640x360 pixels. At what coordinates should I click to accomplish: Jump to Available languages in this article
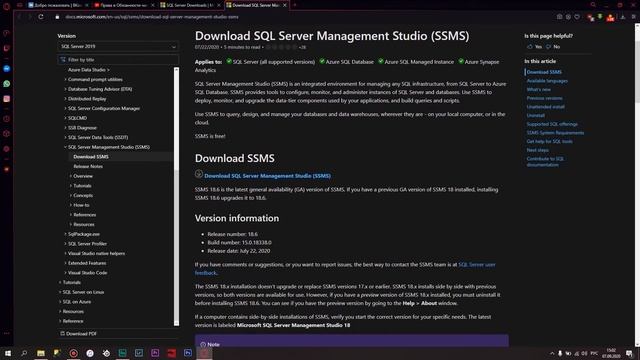click(x=547, y=81)
